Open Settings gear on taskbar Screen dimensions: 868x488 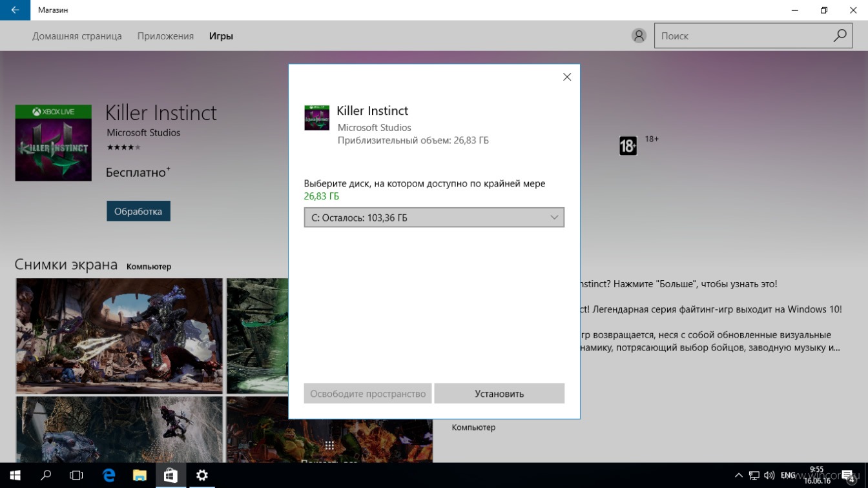pos(202,476)
